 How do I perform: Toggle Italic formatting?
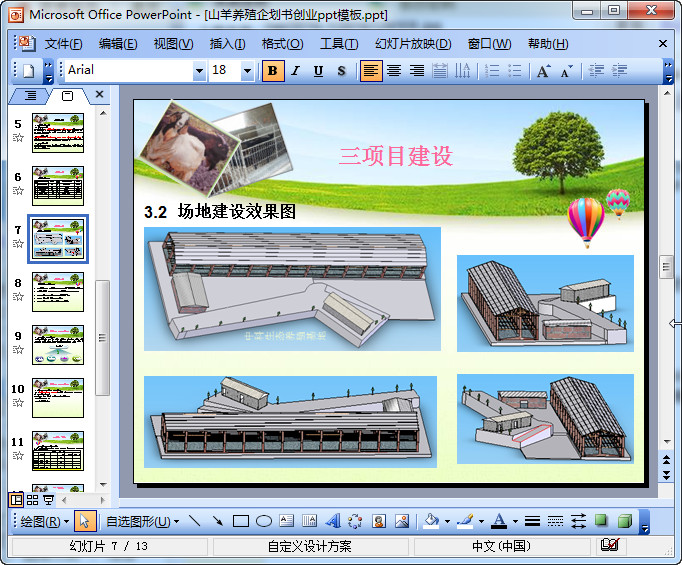click(296, 70)
